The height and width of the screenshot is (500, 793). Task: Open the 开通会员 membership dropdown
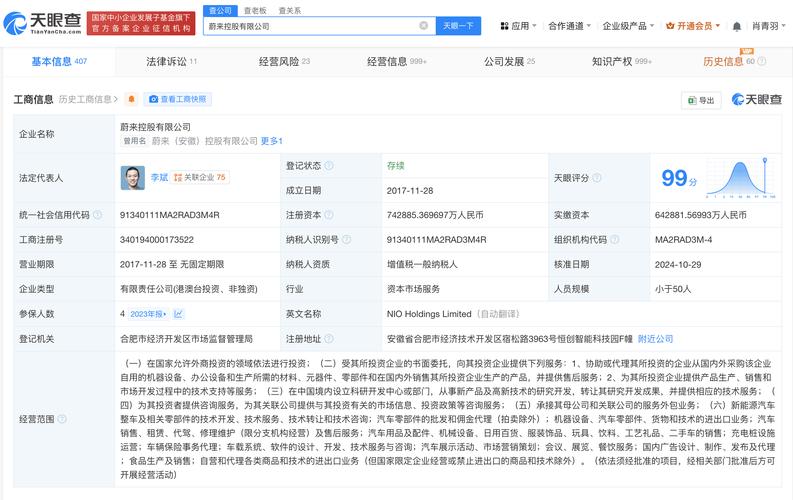(693, 26)
